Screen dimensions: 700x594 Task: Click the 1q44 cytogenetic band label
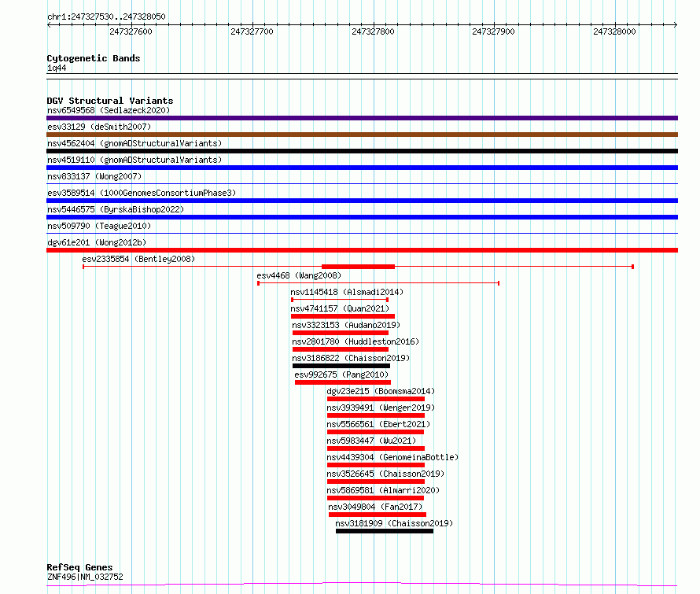click(x=57, y=68)
